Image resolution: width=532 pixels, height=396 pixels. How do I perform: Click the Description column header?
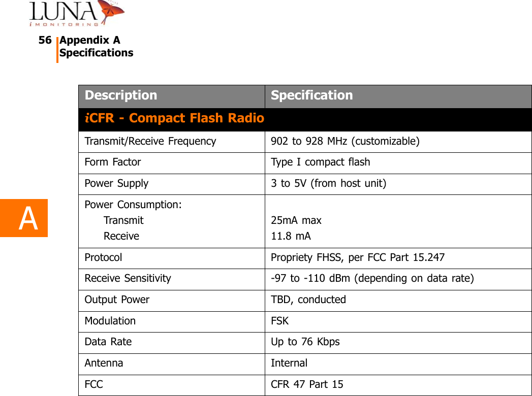[x=121, y=95]
